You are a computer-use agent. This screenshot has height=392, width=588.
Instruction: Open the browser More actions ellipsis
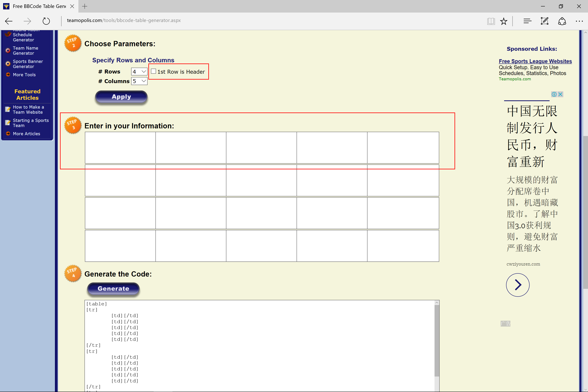(579, 21)
